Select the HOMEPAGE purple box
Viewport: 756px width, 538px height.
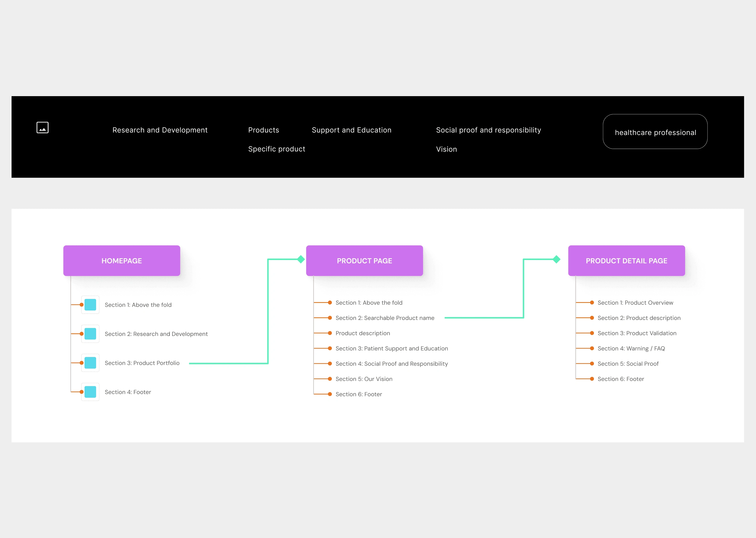point(122,261)
